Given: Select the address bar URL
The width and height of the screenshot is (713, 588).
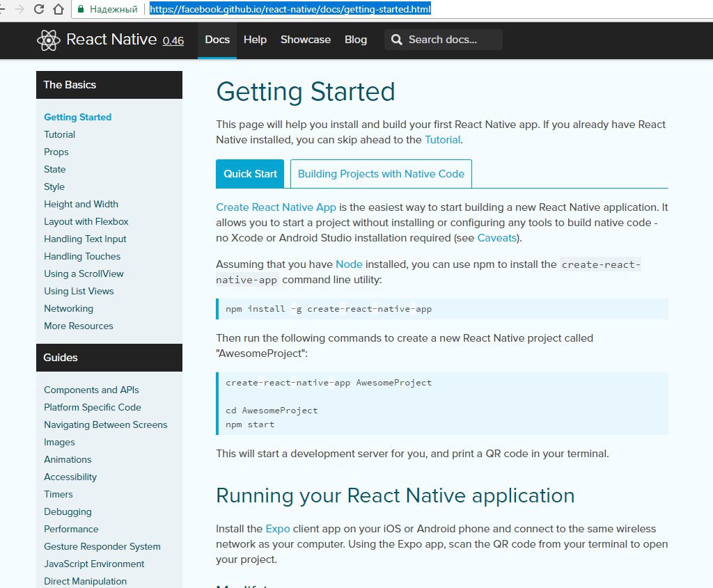Looking at the screenshot, I should [x=290, y=9].
